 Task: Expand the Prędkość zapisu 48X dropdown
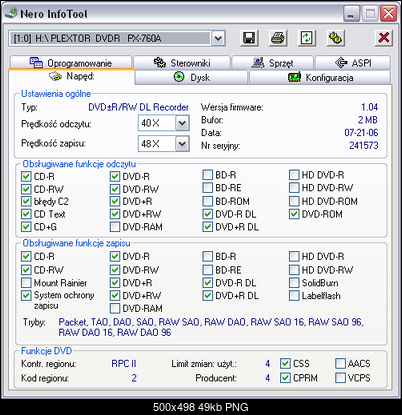pos(182,144)
